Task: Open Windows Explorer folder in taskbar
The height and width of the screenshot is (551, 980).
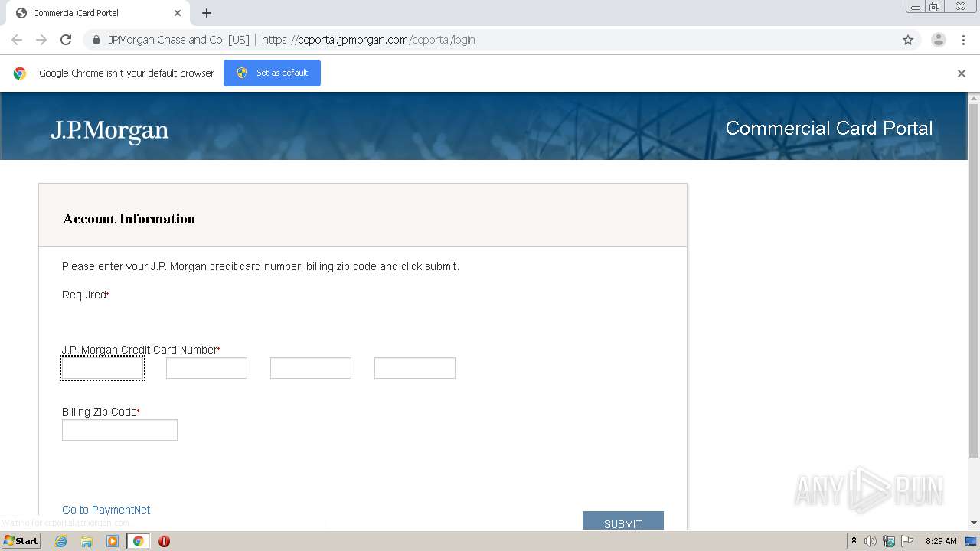Action: tap(87, 541)
